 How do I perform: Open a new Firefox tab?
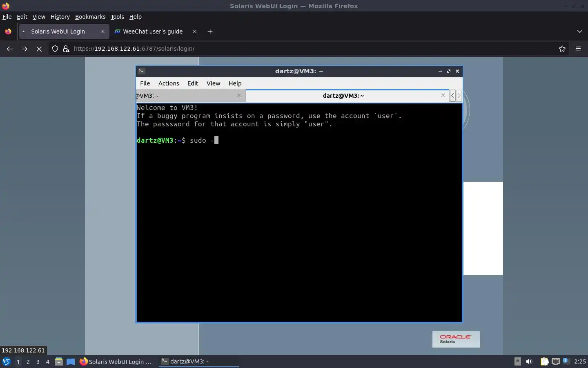[210, 31]
